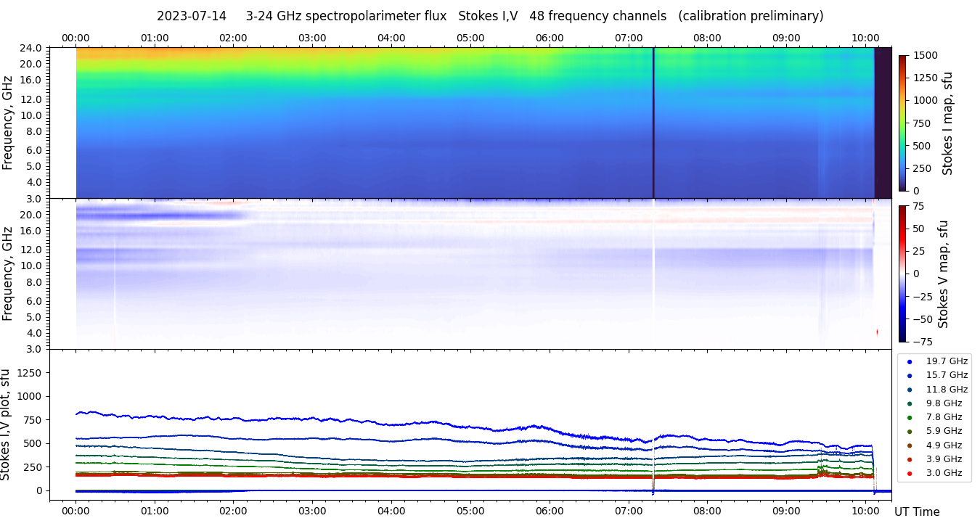This screenshot has width=980, height=526.
Task: Click the red spot in Stokes V map
Action: click(x=877, y=332)
